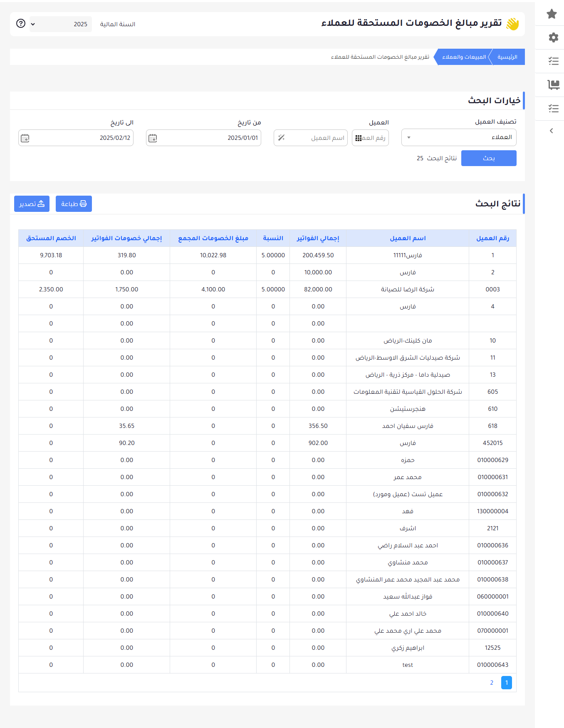
Task: Select the test customer cell
Action: click(x=408, y=665)
